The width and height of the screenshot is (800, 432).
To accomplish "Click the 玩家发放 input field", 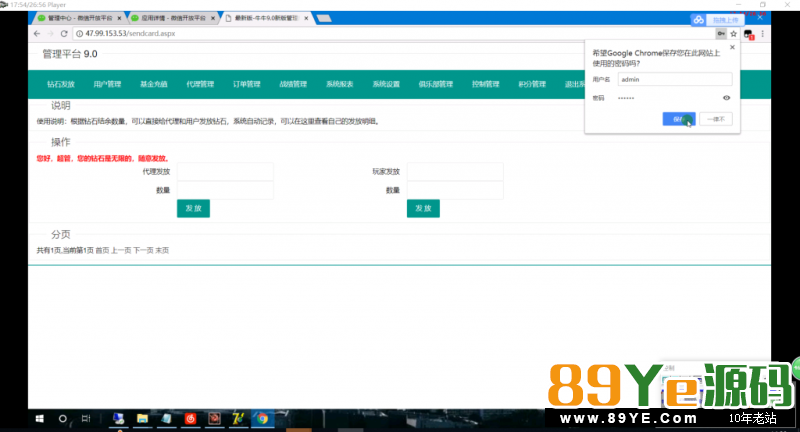I will pyautogui.click(x=455, y=171).
